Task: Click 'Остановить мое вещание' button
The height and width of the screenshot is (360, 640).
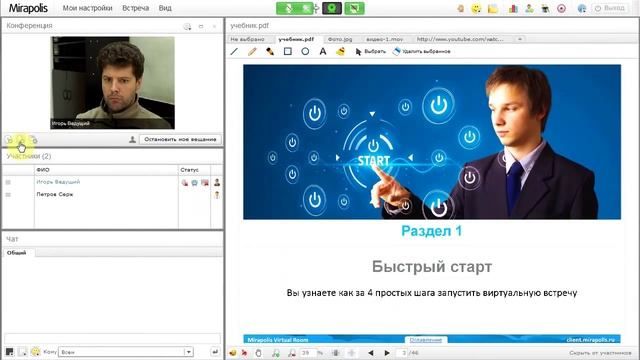Action: (180, 139)
